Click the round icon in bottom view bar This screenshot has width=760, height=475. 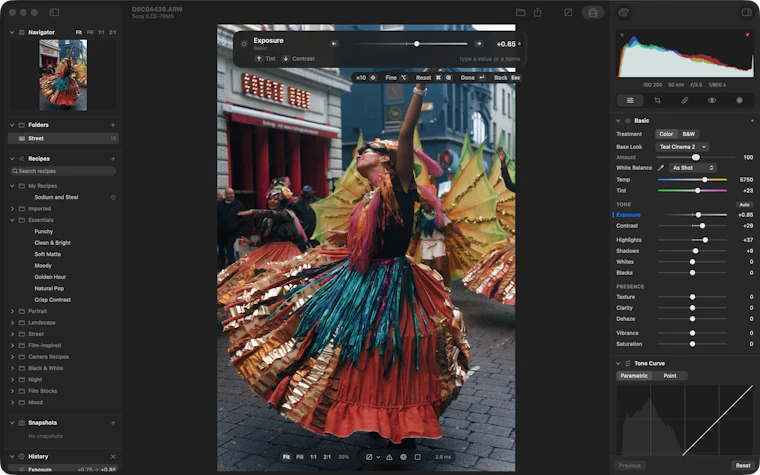coord(403,457)
